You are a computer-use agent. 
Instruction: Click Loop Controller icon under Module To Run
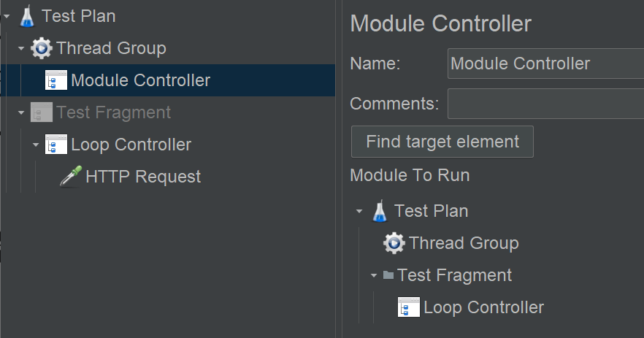(x=409, y=307)
